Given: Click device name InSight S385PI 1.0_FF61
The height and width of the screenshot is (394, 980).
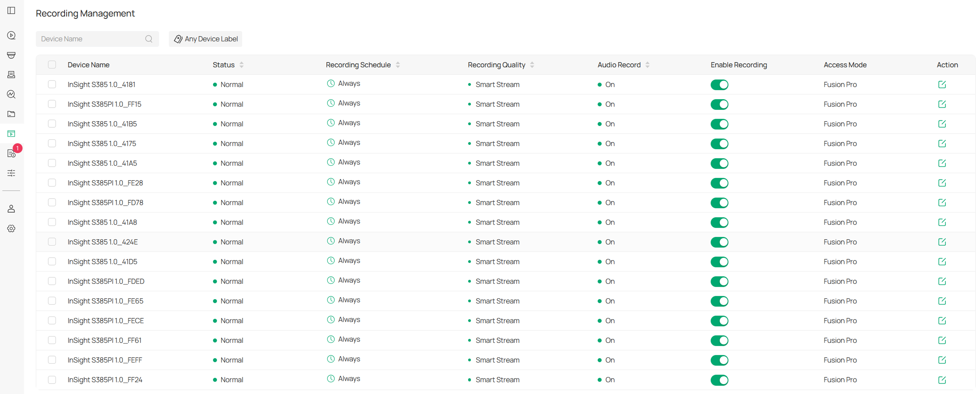Looking at the screenshot, I should (105, 340).
